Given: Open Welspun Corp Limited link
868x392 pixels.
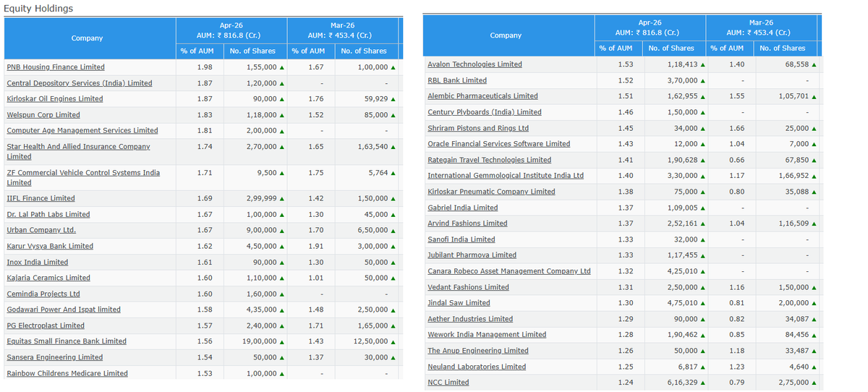Looking at the screenshot, I should [x=43, y=115].
